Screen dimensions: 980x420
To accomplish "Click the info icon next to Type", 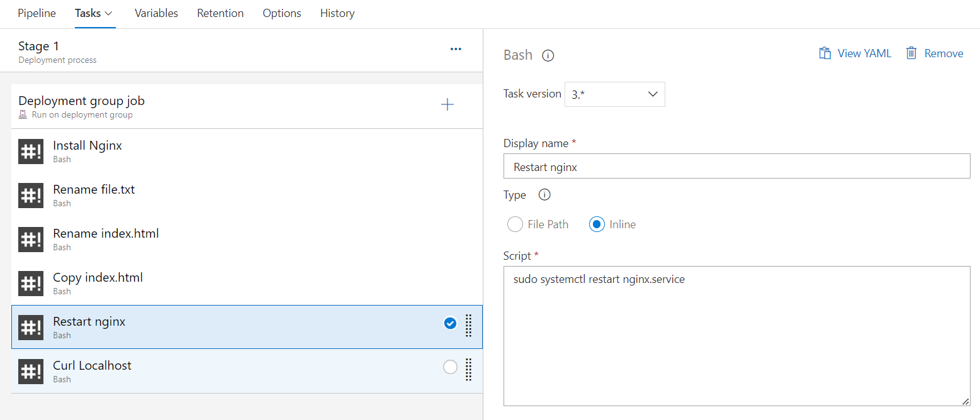I will [x=545, y=195].
